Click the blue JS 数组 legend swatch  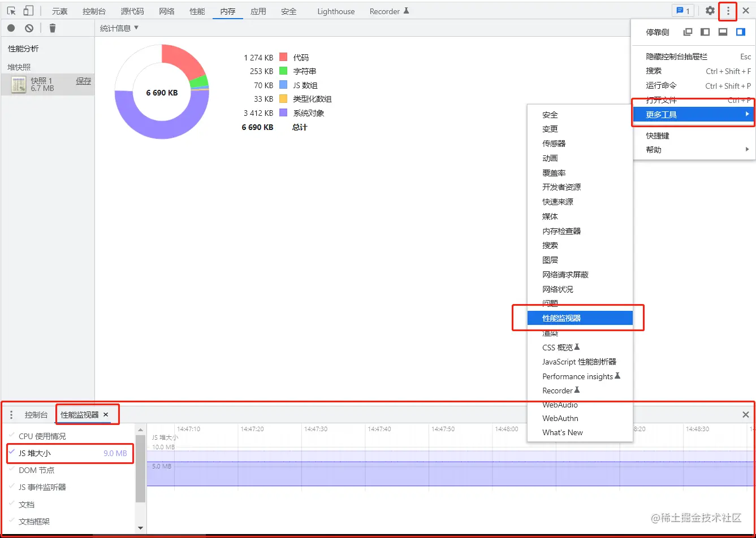[x=283, y=85]
